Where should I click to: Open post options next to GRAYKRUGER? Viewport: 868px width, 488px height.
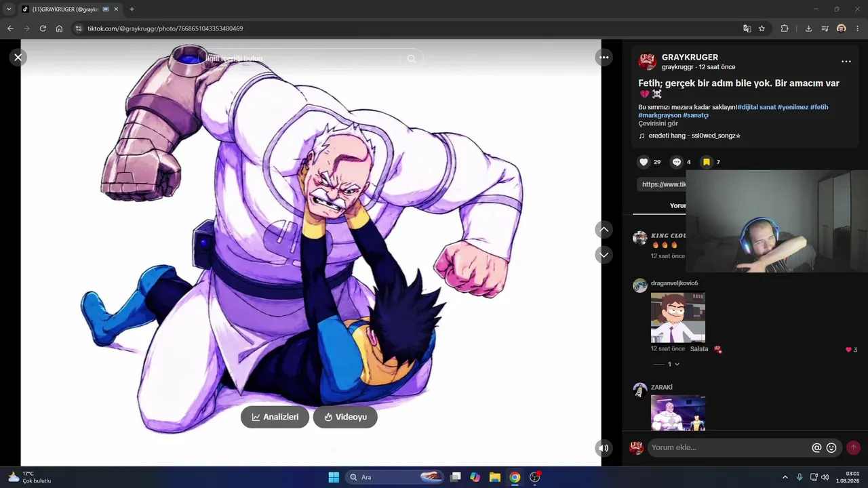tap(846, 62)
